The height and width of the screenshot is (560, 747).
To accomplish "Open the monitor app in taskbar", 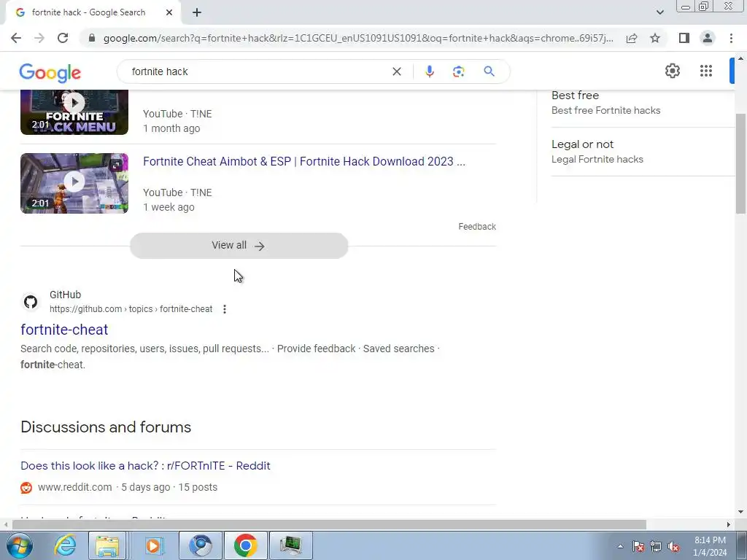I will point(290,545).
